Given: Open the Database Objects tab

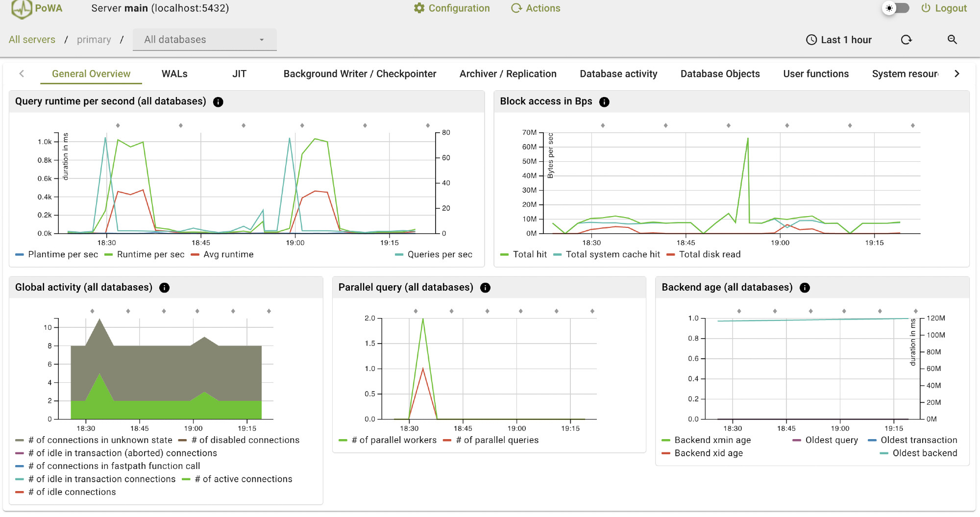Looking at the screenshot, I should click(x=720, y=74).
